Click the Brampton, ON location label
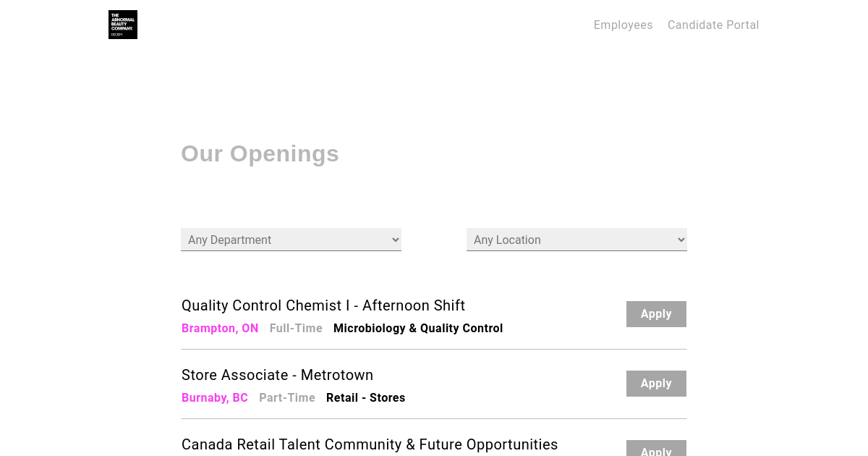868x456 pixels. pos(220,328)
